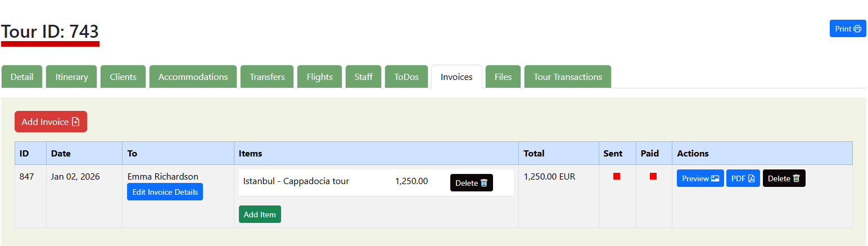Toggle the red Sent status indicator
Screen dimensions: 868x246
tap(617, 176)
